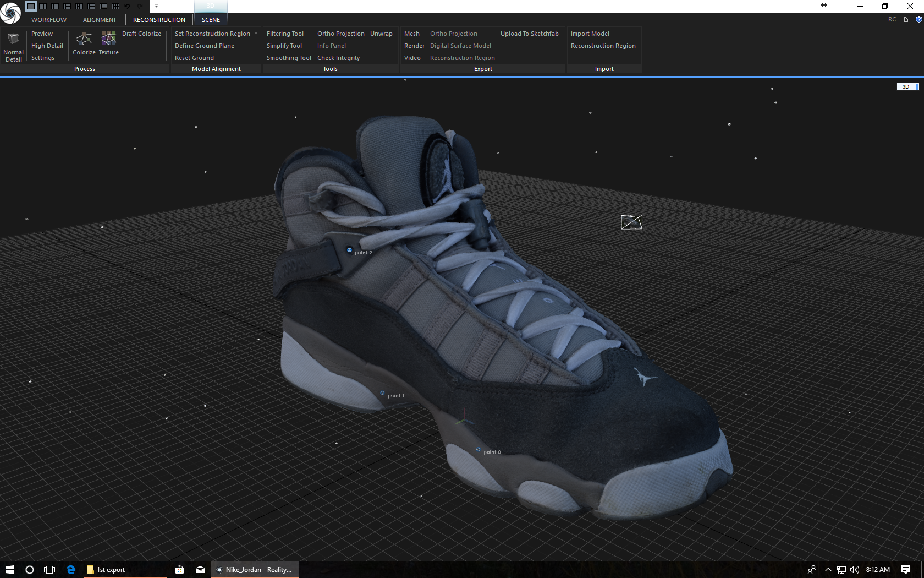Image resolution: width=924 pixels, height=578 pixels.
Task: Click the Undo arrow icon
Action: [x=127, y=6]
